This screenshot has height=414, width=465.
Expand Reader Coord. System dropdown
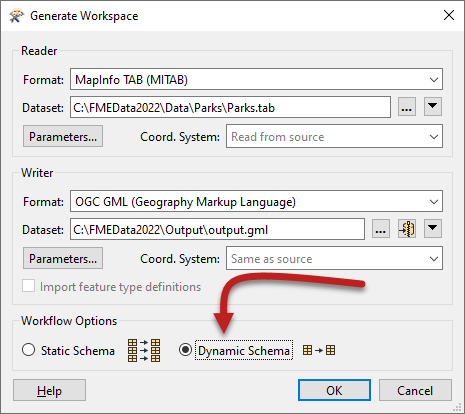tap(334, 136)
